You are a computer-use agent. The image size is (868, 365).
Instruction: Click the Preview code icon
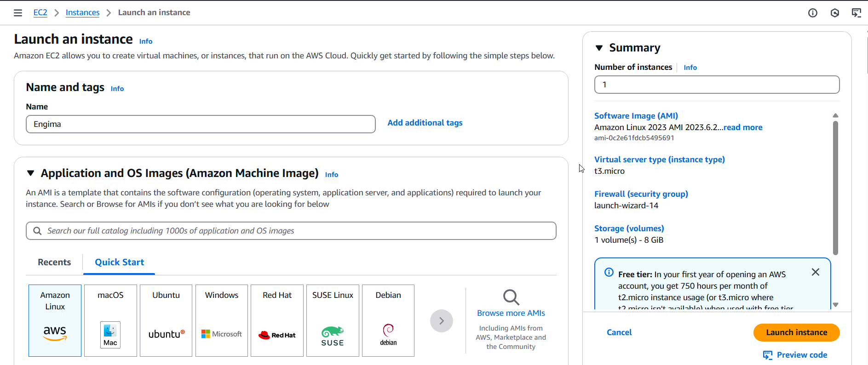(768, 355)
